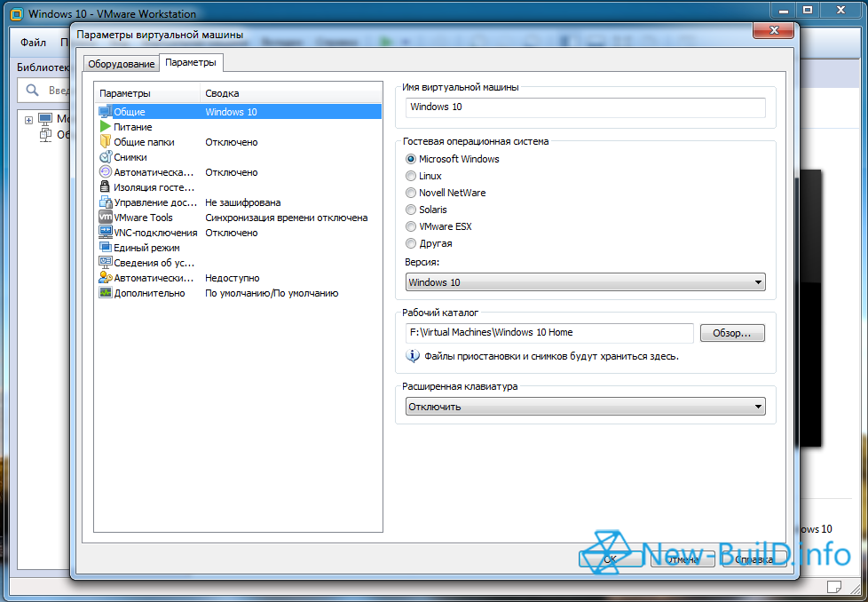Click the virtual machine name field
868x602 pixels.
(x=585, y=107)
